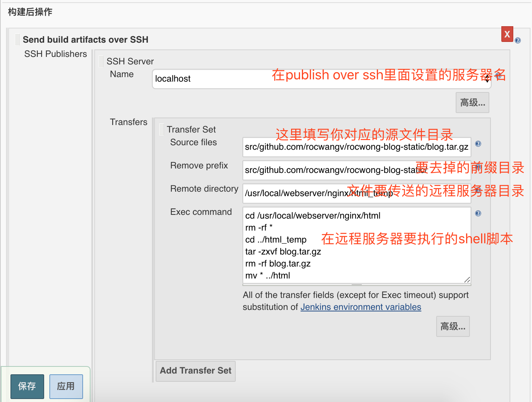Click the Send build artifacts over SSH title
Image resolution: width=532 pixels, height=402 pixels.
click(x=86, y=40)
